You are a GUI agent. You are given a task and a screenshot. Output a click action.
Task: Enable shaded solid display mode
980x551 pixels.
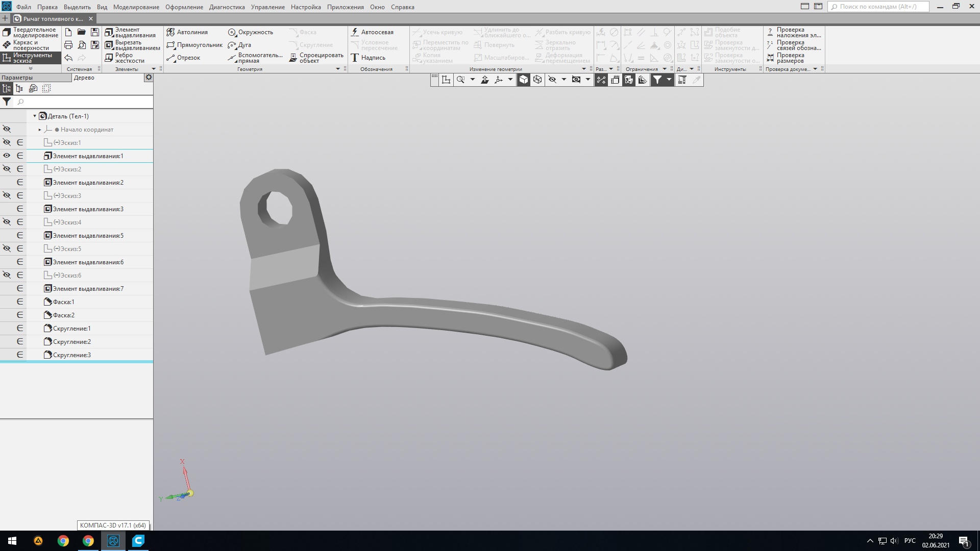point(524,80)
